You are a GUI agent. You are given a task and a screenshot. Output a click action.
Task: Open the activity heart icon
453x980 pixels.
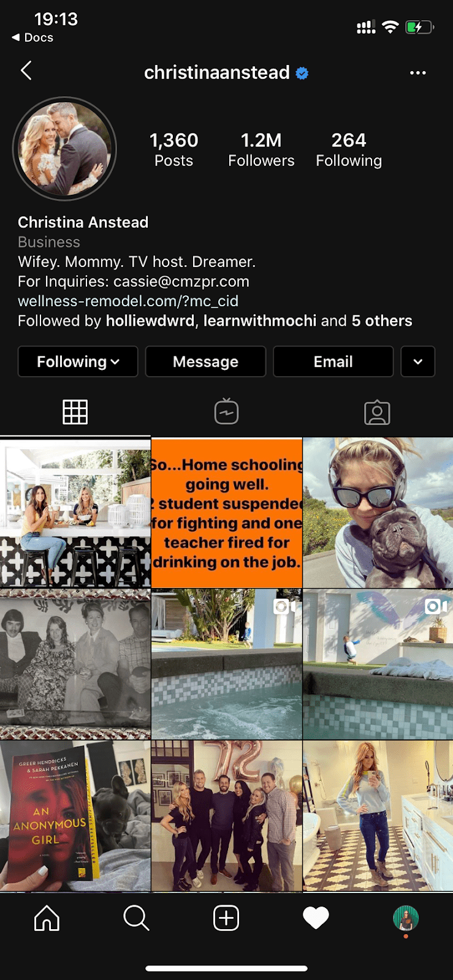point(316,918)
